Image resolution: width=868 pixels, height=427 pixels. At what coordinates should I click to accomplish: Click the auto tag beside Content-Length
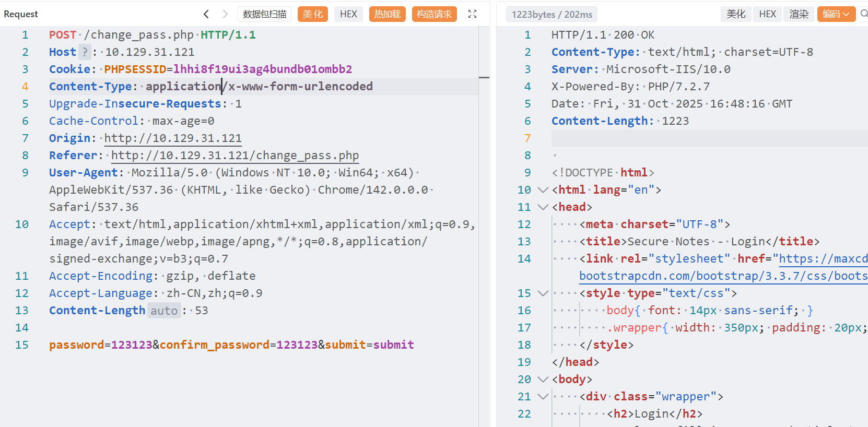164,311
